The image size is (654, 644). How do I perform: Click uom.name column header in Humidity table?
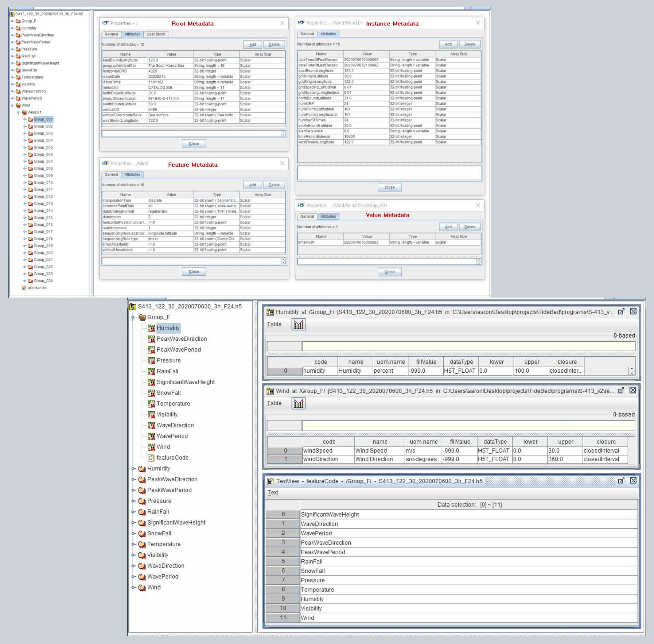[390, 362]
